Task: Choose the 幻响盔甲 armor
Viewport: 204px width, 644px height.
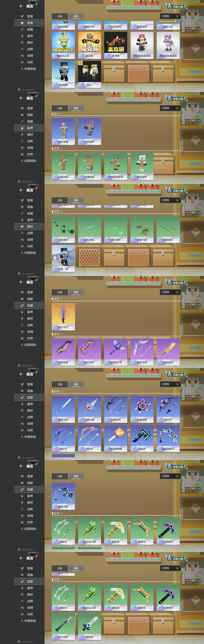Action: tap(90, 131)
